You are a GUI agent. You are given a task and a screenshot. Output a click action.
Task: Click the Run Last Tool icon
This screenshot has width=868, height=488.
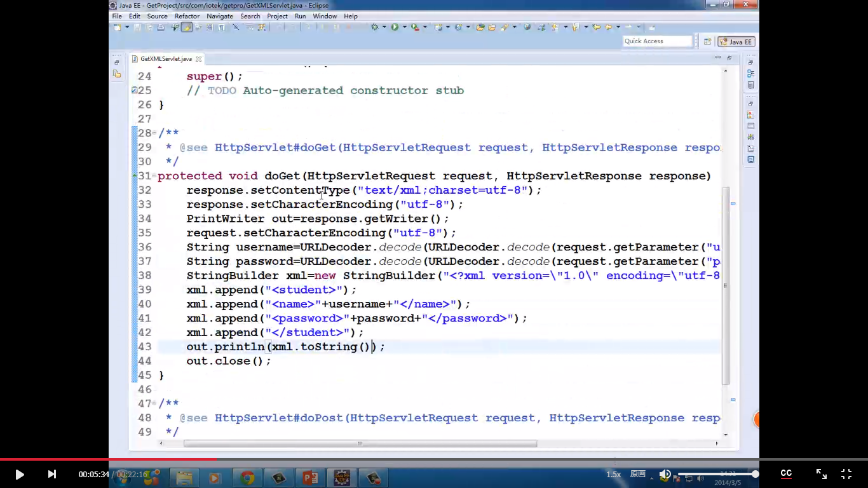click(414, 27)
